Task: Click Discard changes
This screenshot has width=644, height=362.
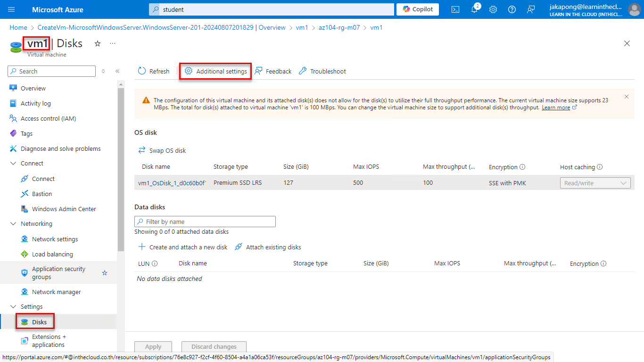Action: 214,346
